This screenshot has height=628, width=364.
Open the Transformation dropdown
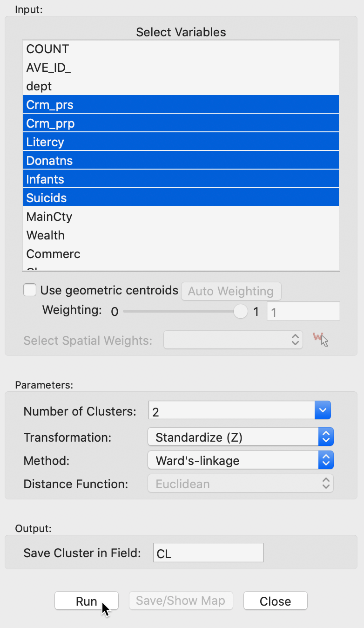point(240,437)
